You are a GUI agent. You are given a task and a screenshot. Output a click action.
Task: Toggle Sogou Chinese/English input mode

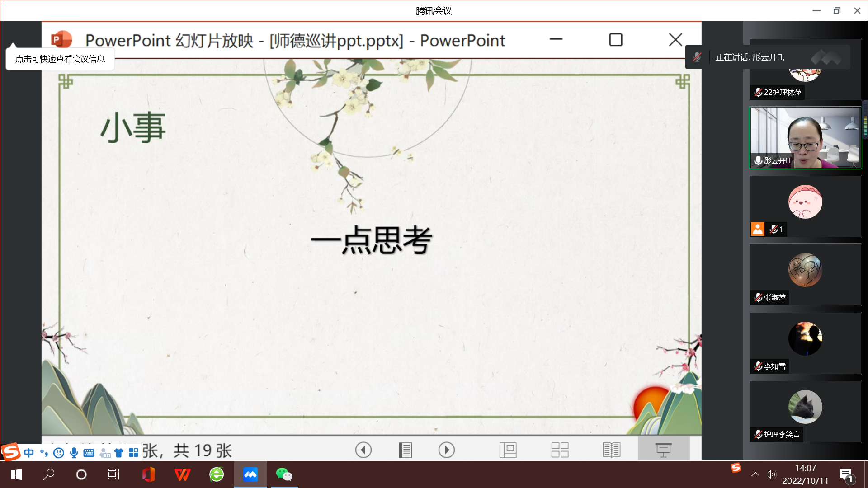[29, 453]
